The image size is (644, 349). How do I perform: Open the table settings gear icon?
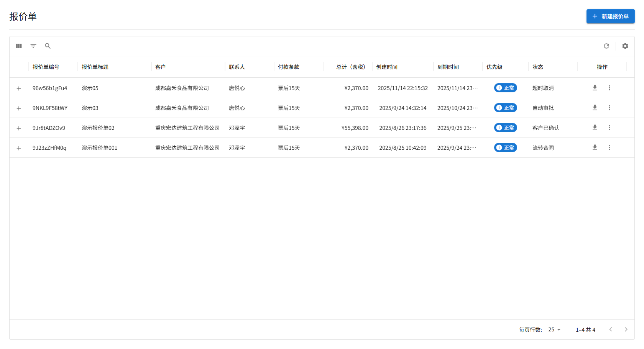click(625, 46)
